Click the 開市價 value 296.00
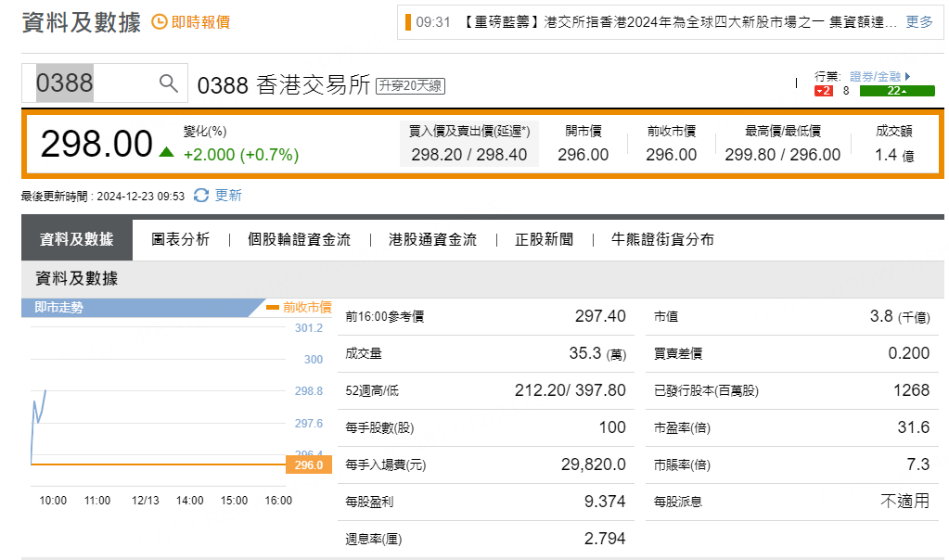This screenshot has width=949, height=560. pyautogui.click(x=584, y=155)
